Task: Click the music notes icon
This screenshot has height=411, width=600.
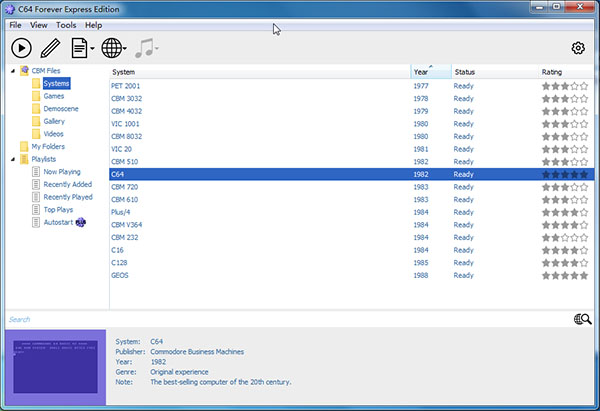Action: click(x=144, y=48)
